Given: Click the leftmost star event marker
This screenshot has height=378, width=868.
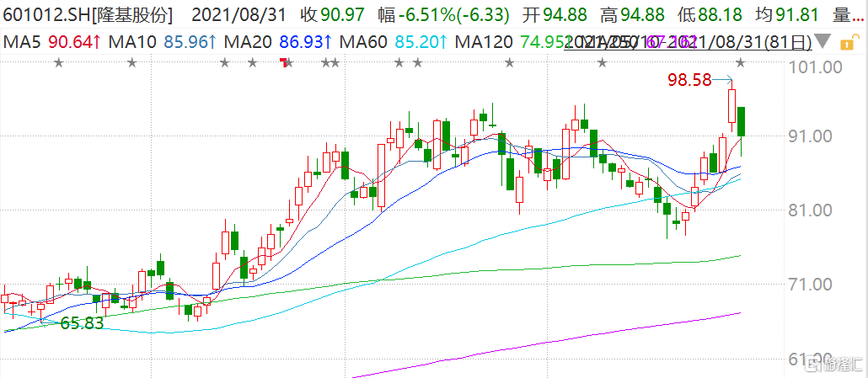Looking at the screenshot, I should (59, 63).
